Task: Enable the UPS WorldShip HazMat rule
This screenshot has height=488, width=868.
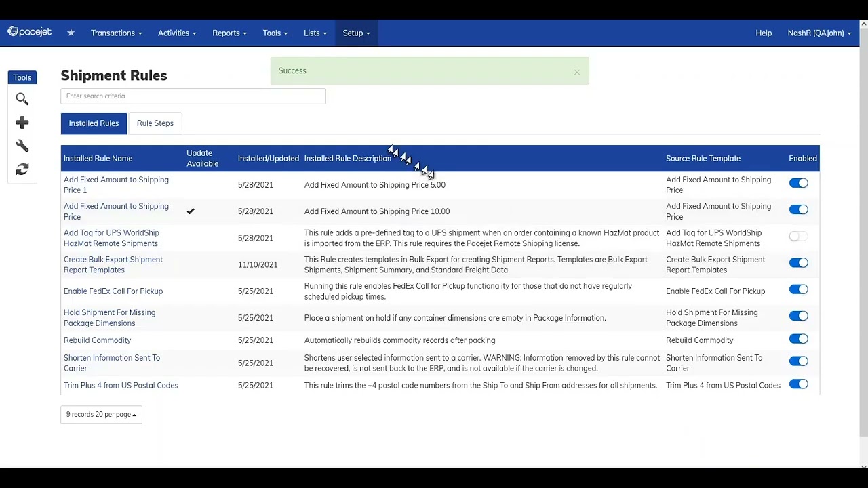Action: [798, 236]
